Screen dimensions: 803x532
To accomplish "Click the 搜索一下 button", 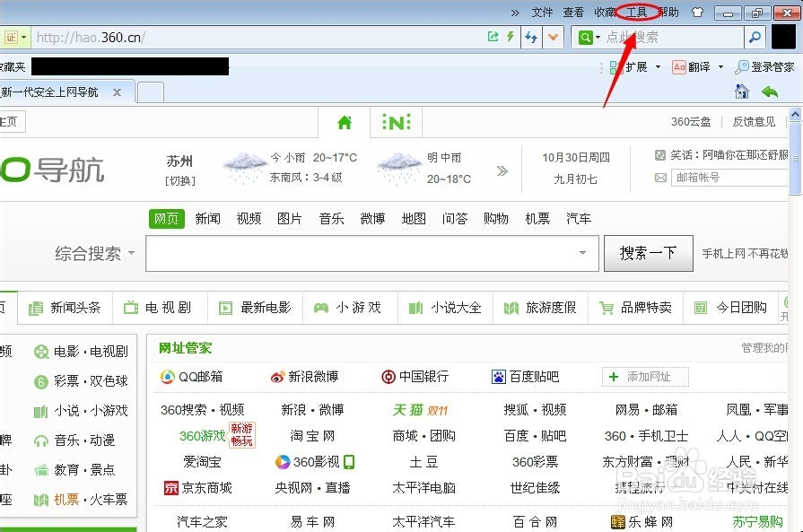I will (x=649, y=253).
